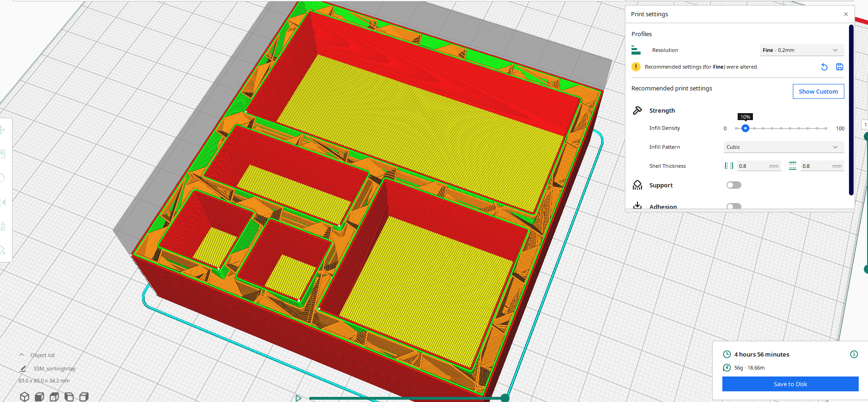Image resolution: width=868 pixels, height=402 pixels.
Task: Click the Save to Disk button
Action: coord(790,384)
